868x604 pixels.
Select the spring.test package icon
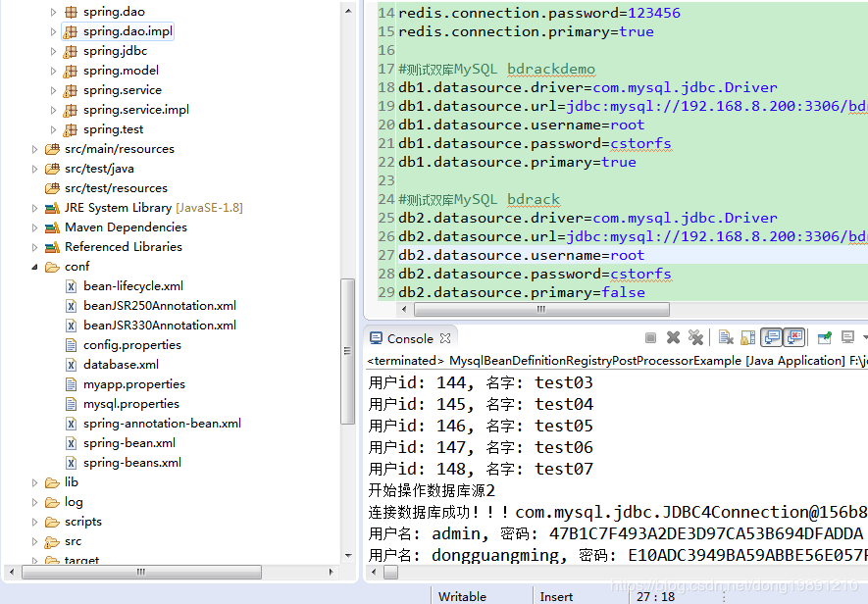point(71,129)
